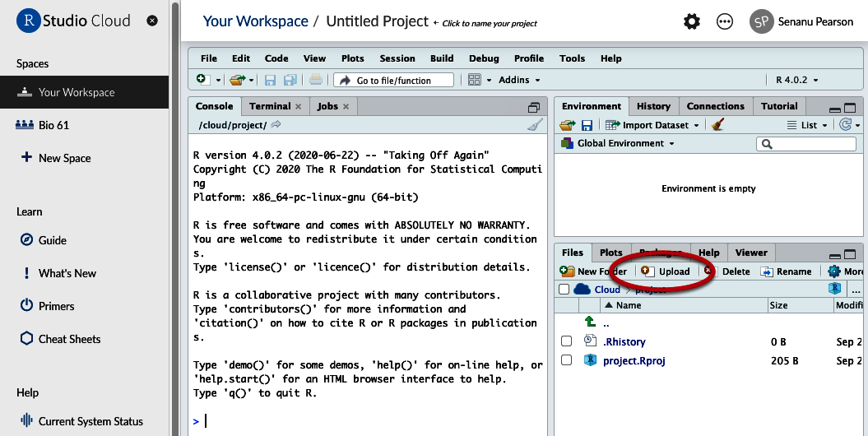Open the File menu
Image resolution: width=868 pixels, height=436 pixels.
pyautogui.click(x=209, y=58)
